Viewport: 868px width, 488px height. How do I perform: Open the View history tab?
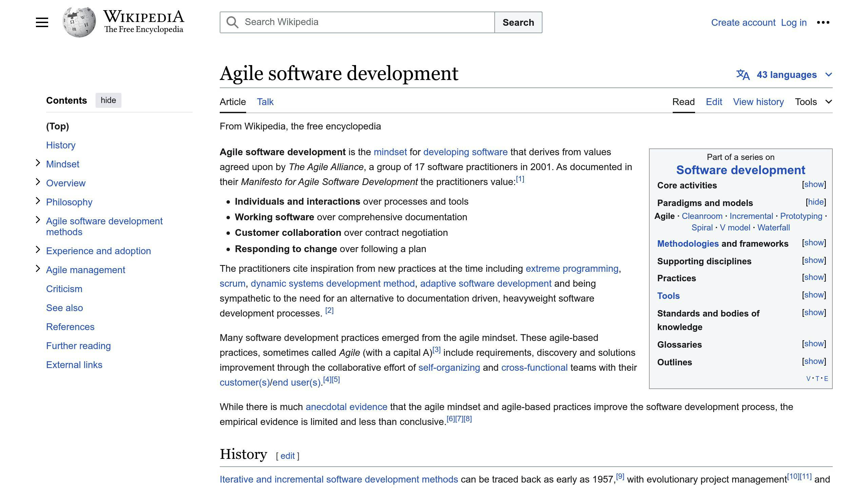click(758, 102)
